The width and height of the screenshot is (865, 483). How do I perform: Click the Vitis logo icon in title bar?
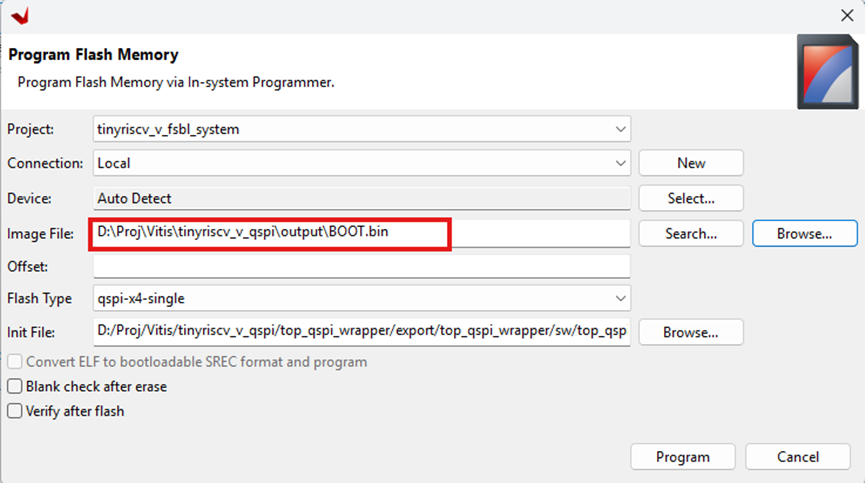[18, 16]
